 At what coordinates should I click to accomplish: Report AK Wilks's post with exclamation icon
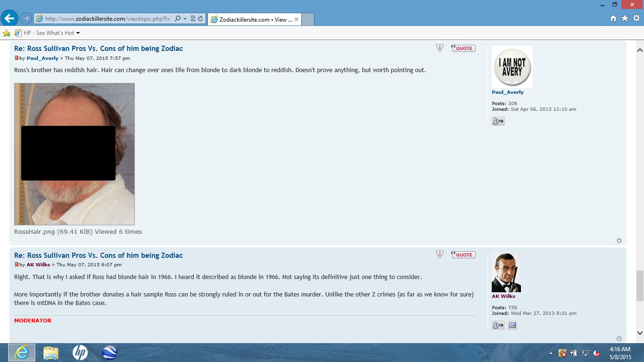click(x=440, y=255)
